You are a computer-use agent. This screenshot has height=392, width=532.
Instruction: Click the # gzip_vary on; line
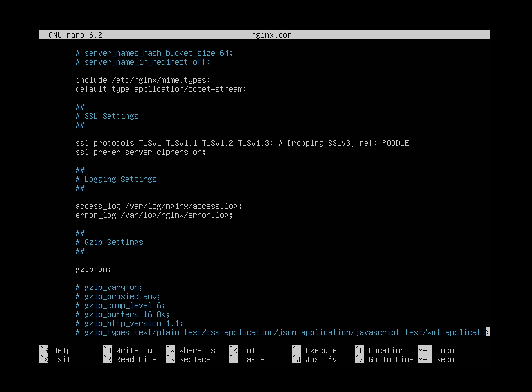tap(109, 288)
